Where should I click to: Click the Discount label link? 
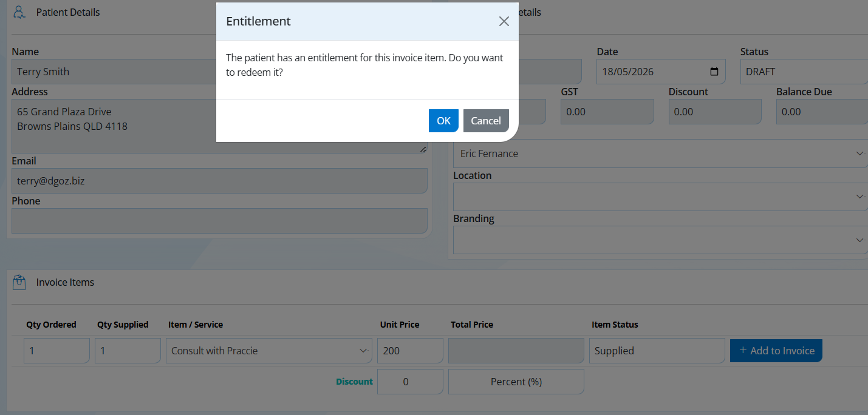354,382
